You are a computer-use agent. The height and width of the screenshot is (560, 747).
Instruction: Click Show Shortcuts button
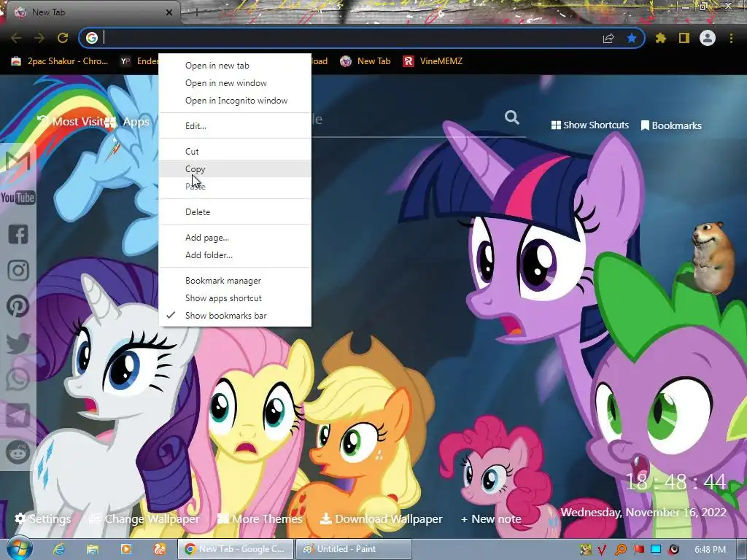coord(589,125)
